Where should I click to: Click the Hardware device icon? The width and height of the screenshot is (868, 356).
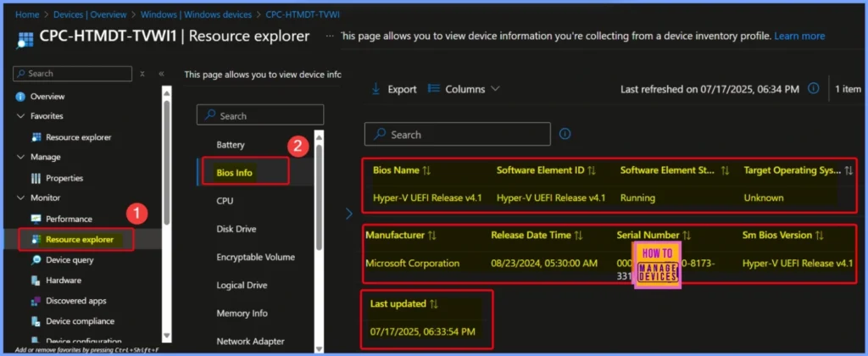click(36, 281)
